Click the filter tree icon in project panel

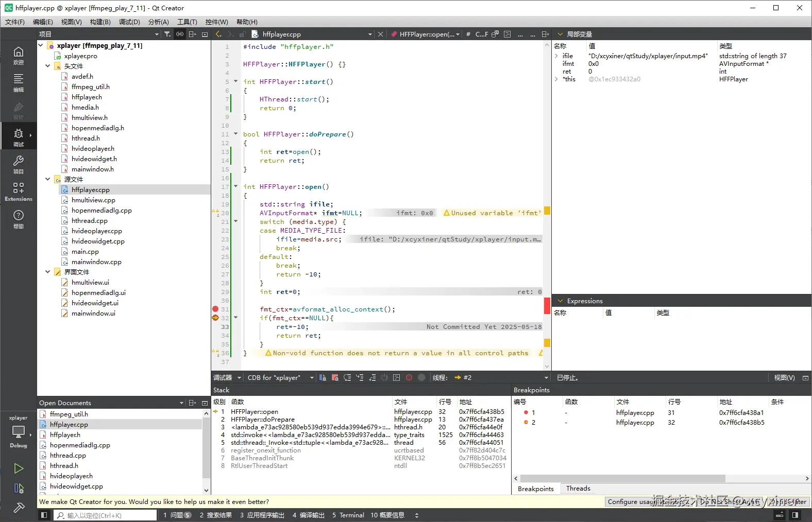pos(167,34)
